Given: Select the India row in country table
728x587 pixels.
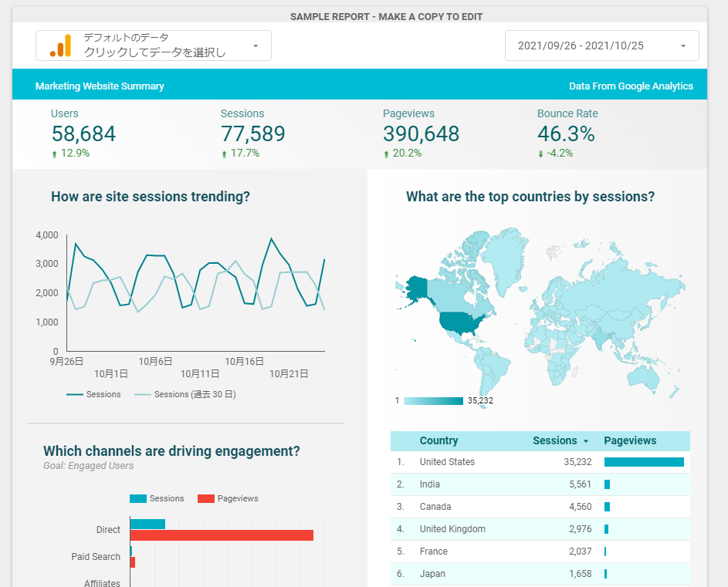Looking at the screenshot, I should 540,484.
